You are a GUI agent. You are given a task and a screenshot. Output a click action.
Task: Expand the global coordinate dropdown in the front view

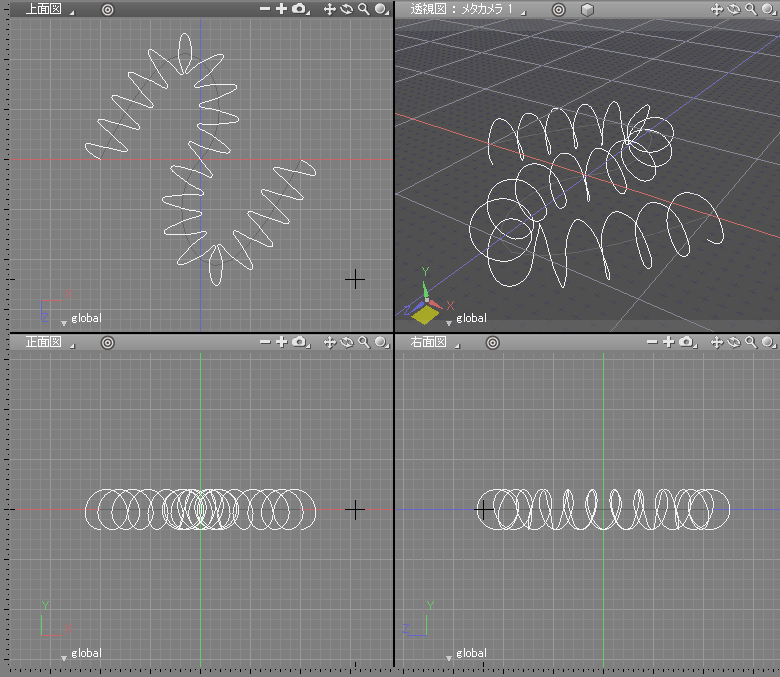click(x=65, y=655)
